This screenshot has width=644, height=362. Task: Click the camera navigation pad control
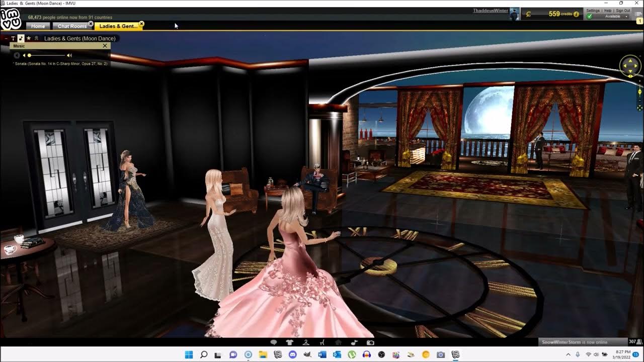[x=630, y=66]
